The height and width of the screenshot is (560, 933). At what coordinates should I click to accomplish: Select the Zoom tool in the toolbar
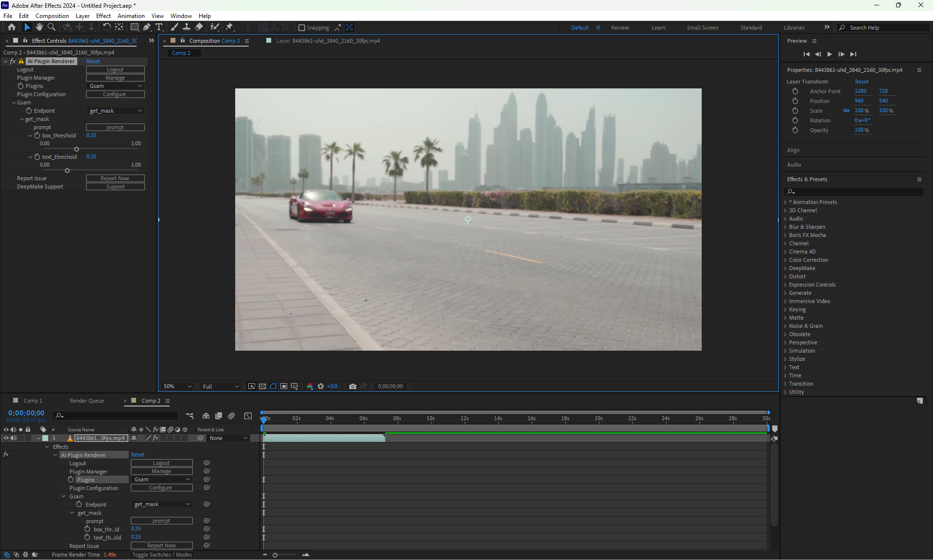[x=52, y=27]
